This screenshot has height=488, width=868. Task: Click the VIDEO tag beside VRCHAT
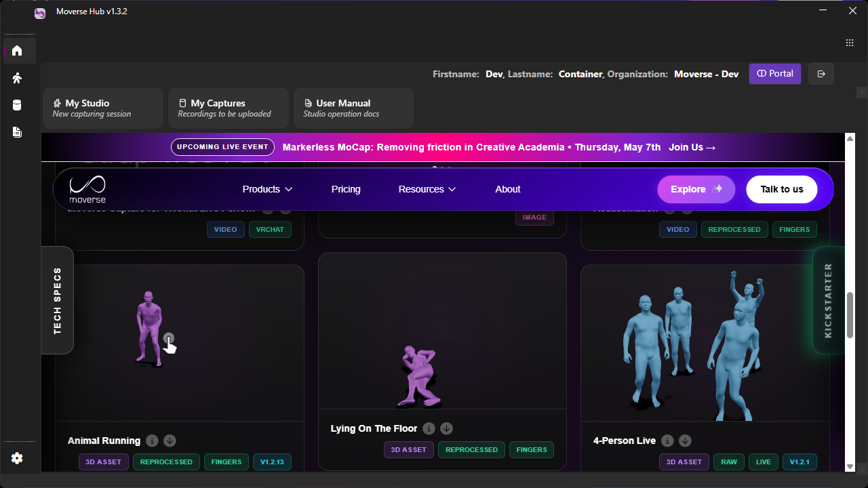click(x=226, y=230)
